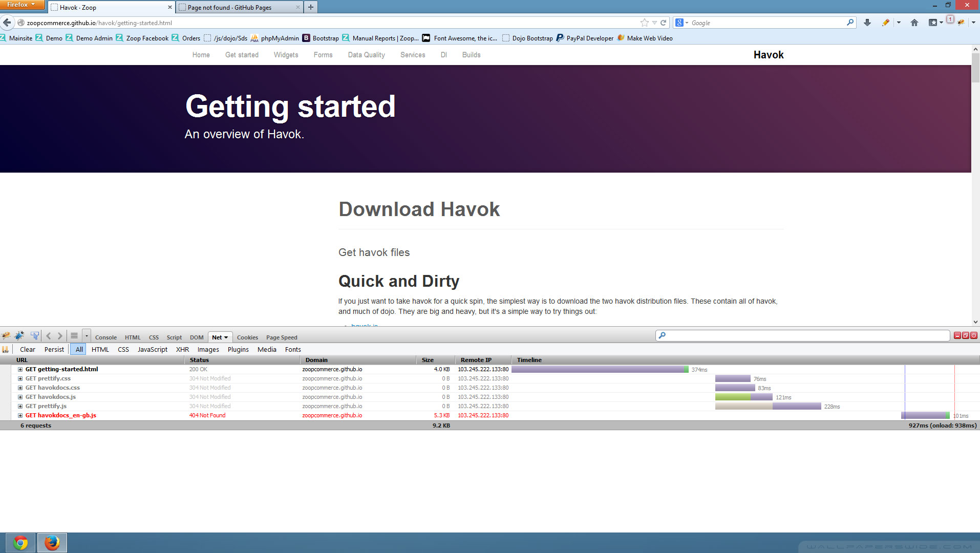Screen dimensions: 980x553
Task: Open the URL history dropdown arrow
Action: pos(654,23)
